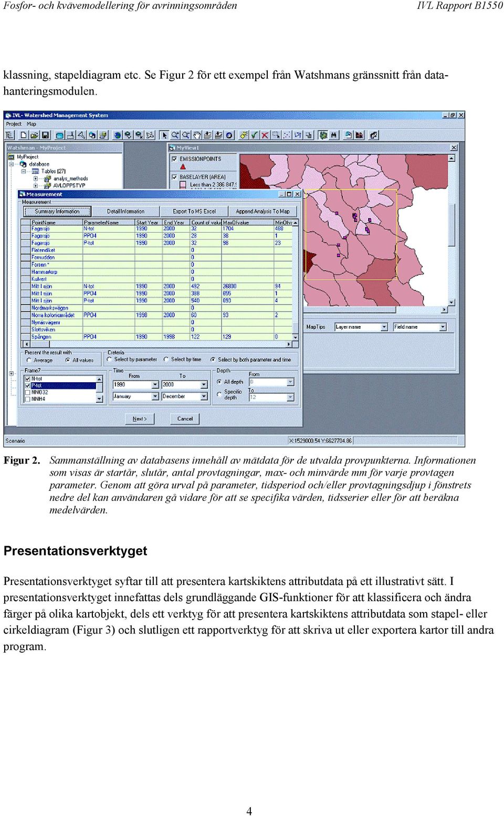Click the pencil edit toolbar icon

244,135
